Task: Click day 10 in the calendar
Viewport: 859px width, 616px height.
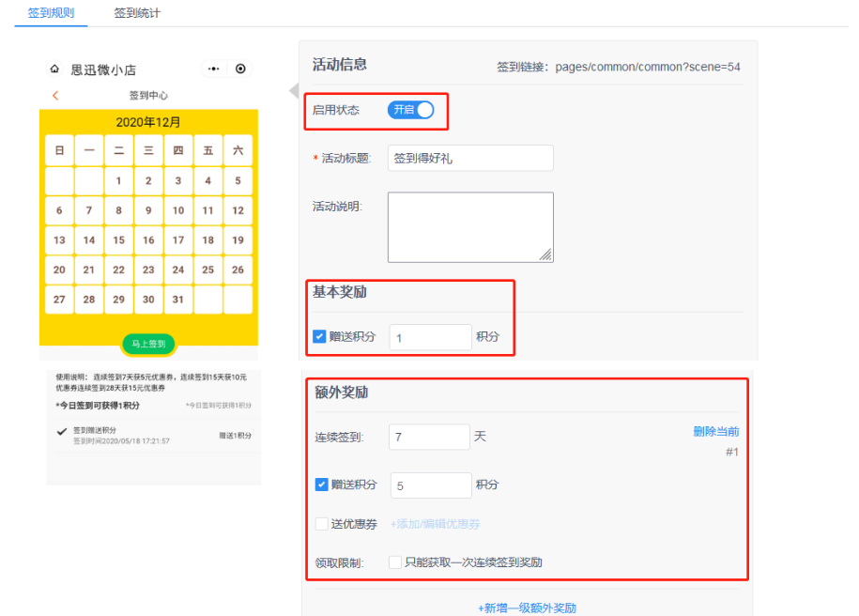Action: pyautogui.click(x=178, y=210)
